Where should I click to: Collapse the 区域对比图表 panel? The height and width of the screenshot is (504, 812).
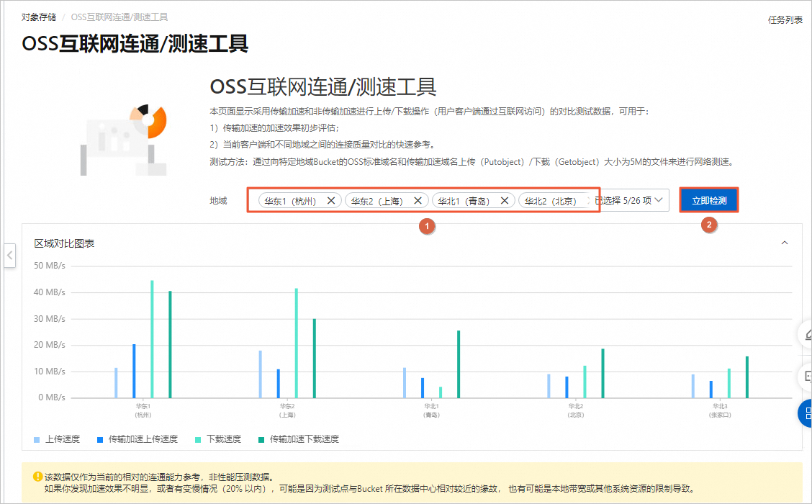(785, 243)
